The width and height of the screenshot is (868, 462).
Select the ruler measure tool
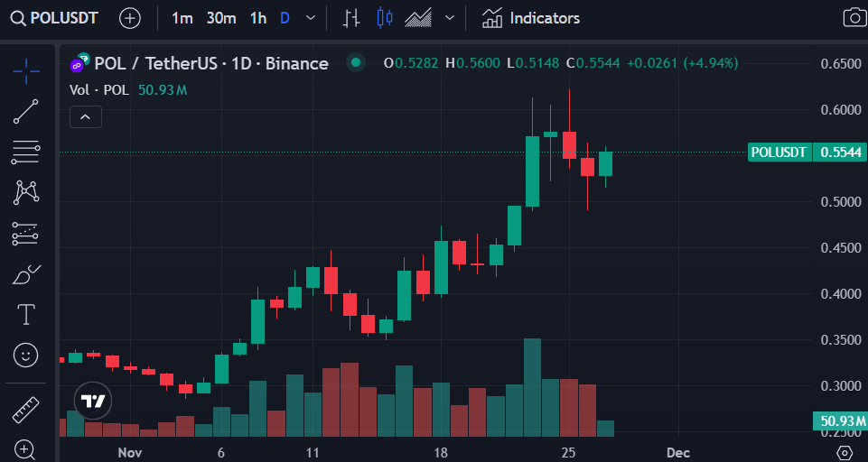click(26, 410)
